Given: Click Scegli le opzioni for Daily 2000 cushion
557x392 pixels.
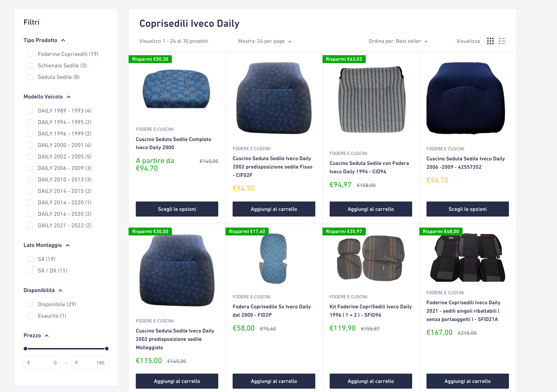Looking at the screenshot, I should 177,209.
